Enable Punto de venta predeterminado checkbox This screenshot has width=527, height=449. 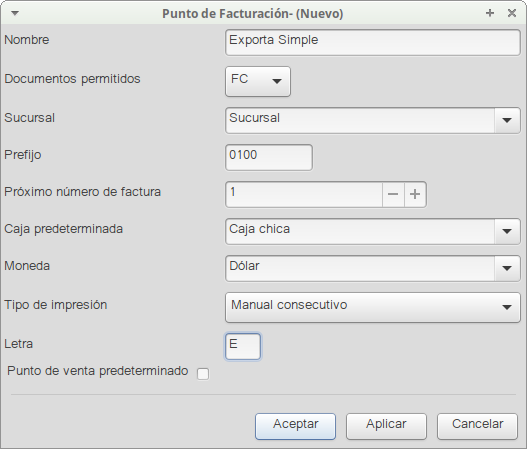[203, 374]
